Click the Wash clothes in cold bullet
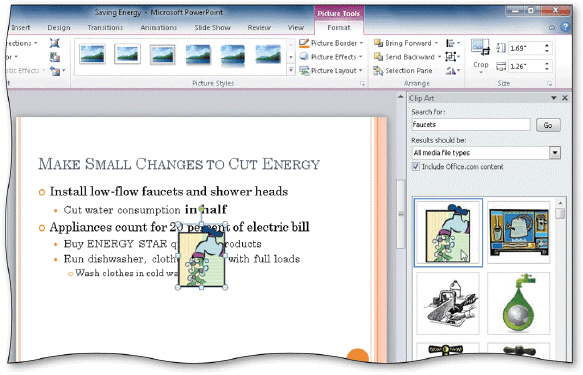This screenshot has width=583, height=375. tap(126, 273)
